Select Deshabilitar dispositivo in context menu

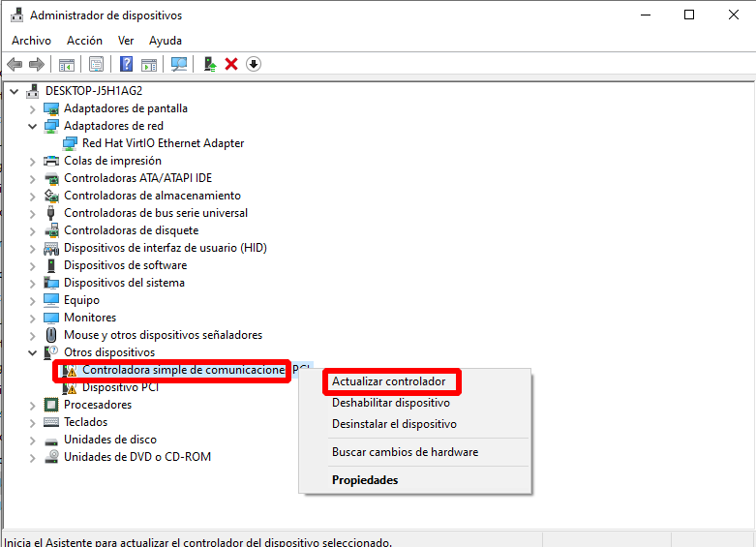[x=390, y=403]
